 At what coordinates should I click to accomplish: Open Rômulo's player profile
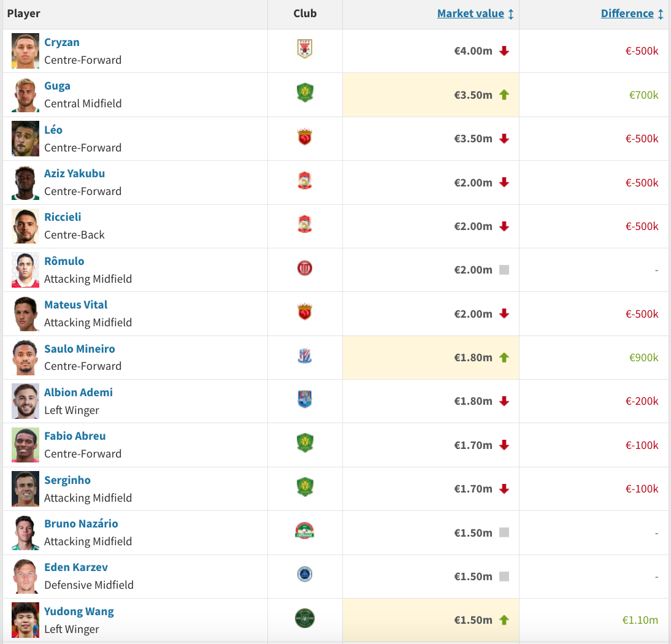64,261
